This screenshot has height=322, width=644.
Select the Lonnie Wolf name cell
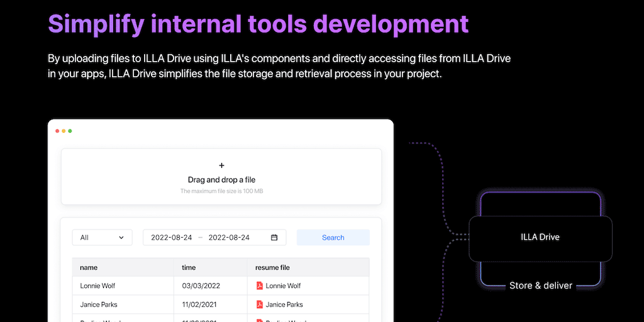pos(123,286)
